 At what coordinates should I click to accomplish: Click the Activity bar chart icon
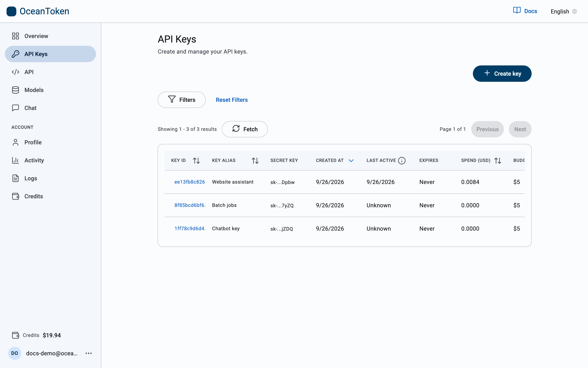pos(16,160)
